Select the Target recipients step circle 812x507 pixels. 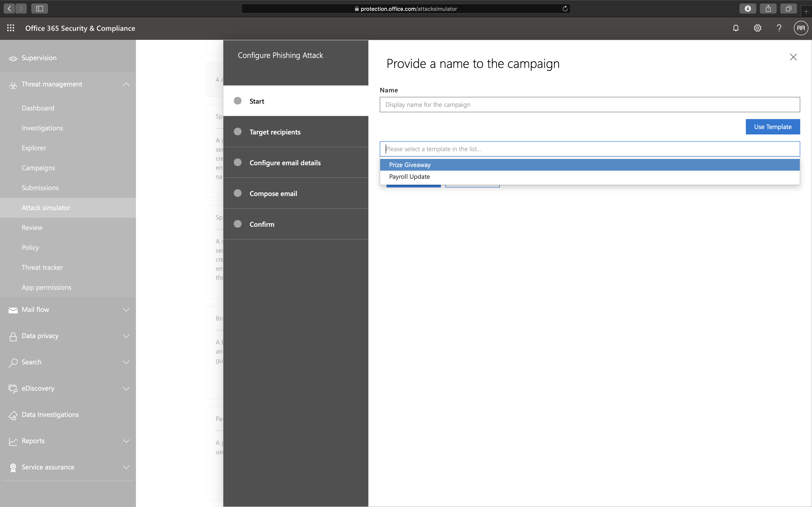pos(238,132)
